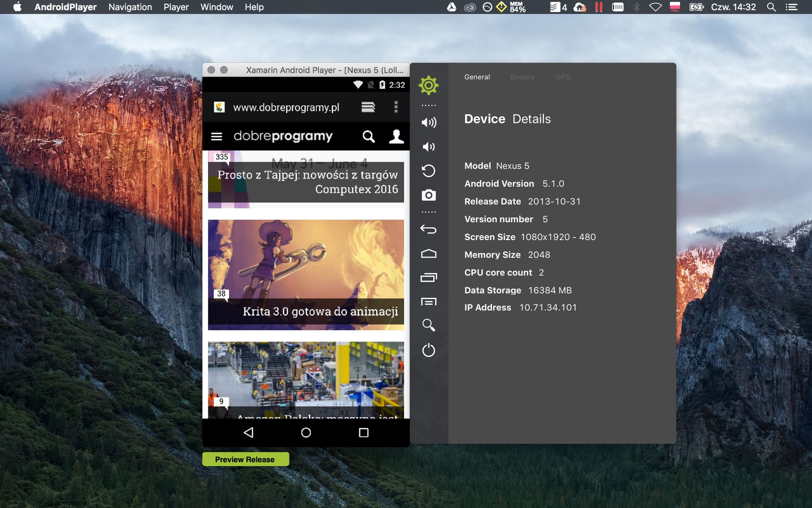812x508 pixels.
Task: Open the dobreprogramy hamburger menu
Action: tap(217, 137)
